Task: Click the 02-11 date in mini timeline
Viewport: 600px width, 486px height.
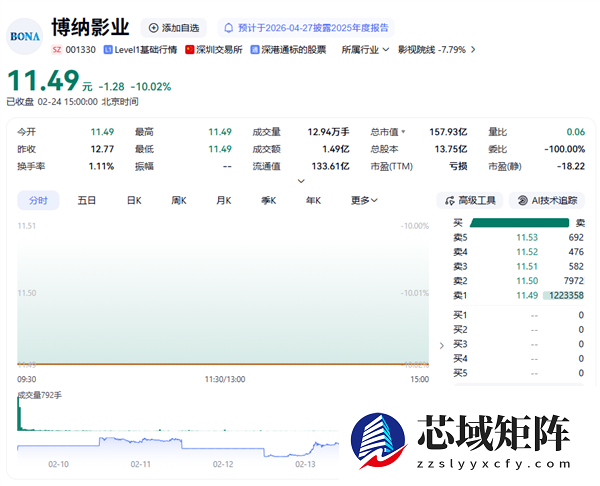Action: (x=140, y=464)
